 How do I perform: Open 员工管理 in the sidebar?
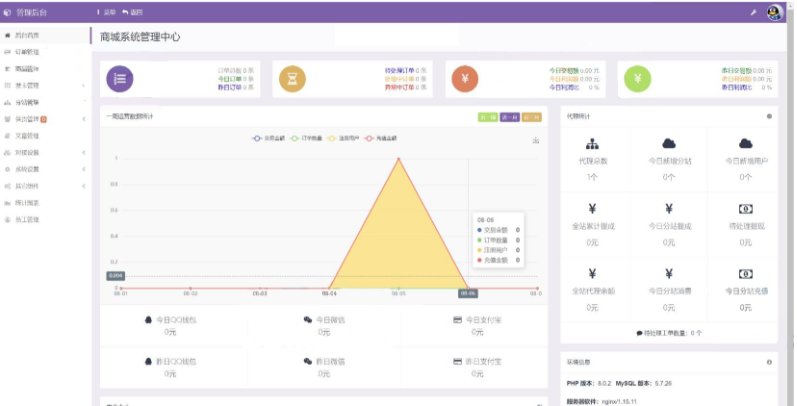(27, 219)
